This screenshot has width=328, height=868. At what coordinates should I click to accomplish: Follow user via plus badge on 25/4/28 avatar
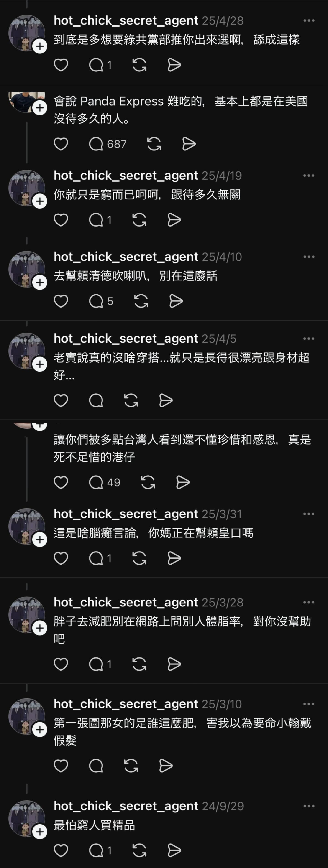click(40, 46)
